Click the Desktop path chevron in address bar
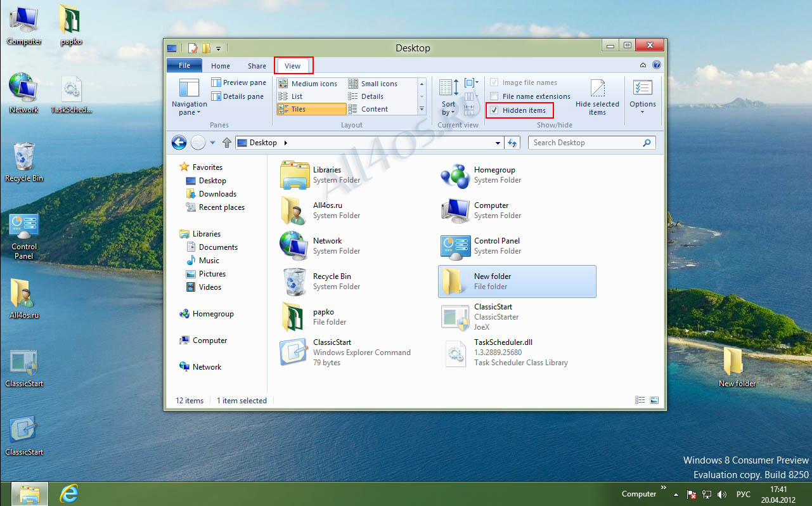812x506 pixels. tap(285, 143)
